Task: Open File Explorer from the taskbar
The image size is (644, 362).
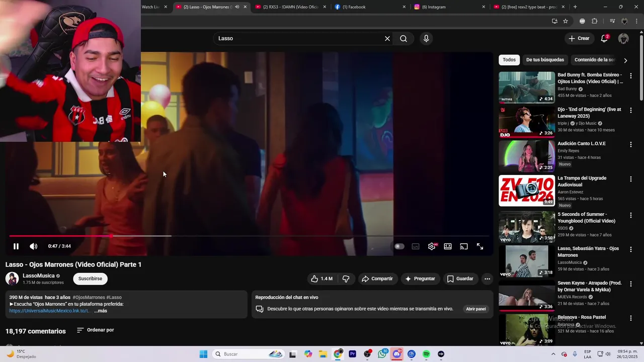Action: pyautogui.click(x=323, y=354)
